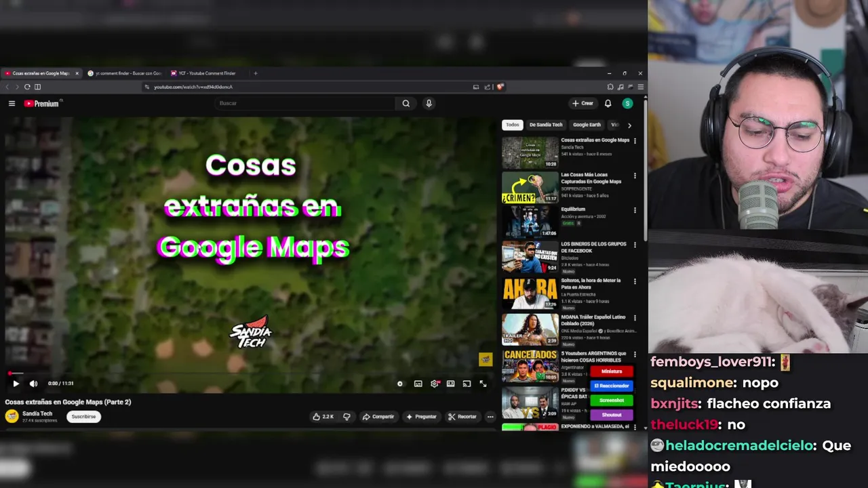This screenshot has width=868, height=488.
Task: Cast the video to a device
Action: (x=467, y=384)
